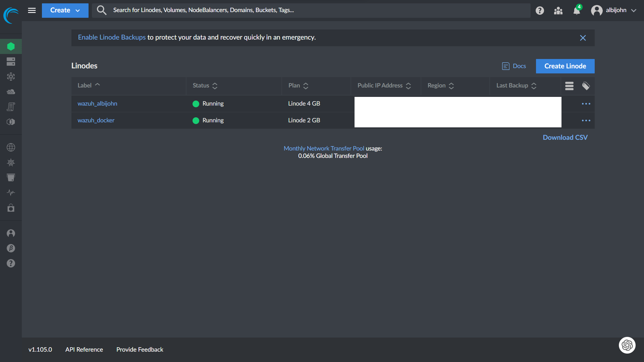Open the Akamai logo home link

coord(11,15)
